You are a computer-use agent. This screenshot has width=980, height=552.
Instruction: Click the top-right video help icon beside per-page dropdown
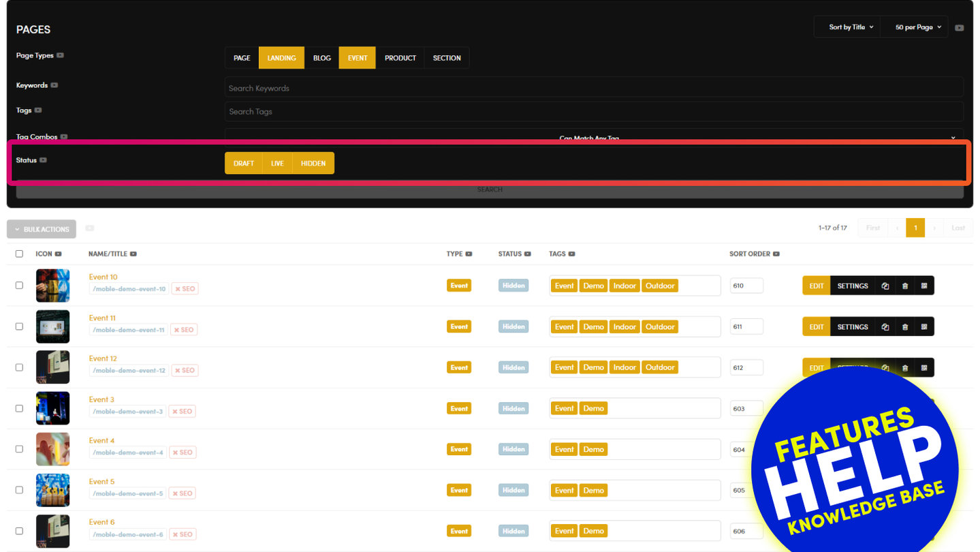click(959, 28)
